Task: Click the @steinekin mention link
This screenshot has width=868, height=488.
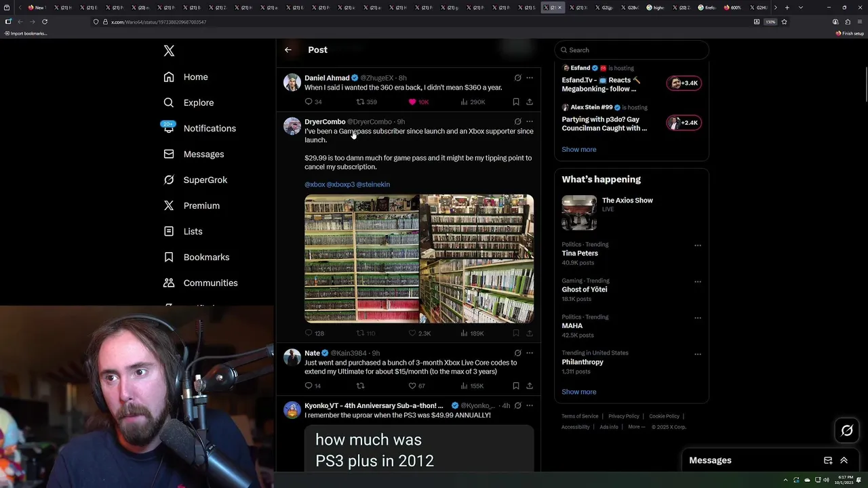Action: (373, 184)
